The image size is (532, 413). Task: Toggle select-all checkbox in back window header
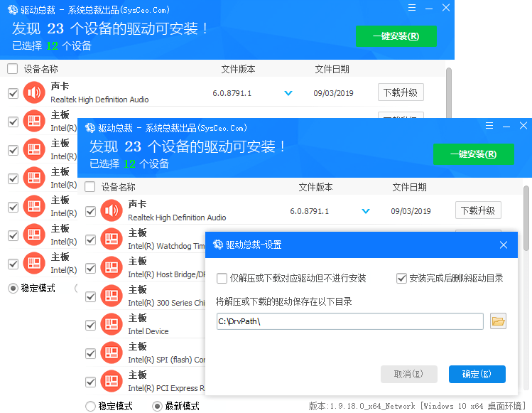click(x=13, y=69)
